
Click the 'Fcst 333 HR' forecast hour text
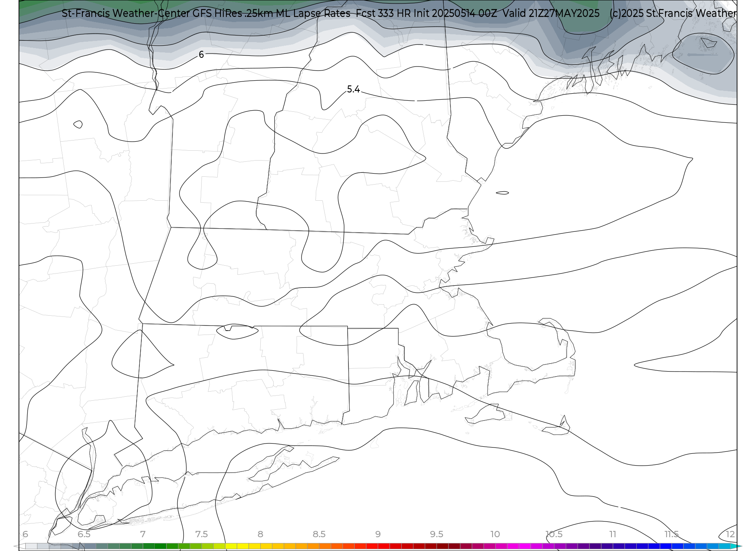click(x=384, y=13)
